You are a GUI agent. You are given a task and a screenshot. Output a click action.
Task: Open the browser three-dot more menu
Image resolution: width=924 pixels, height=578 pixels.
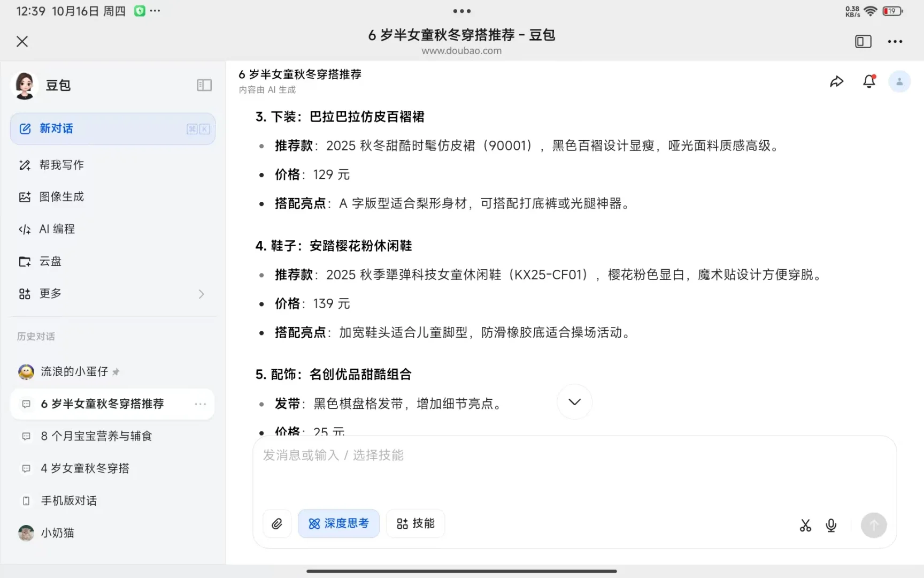[895, 41]
